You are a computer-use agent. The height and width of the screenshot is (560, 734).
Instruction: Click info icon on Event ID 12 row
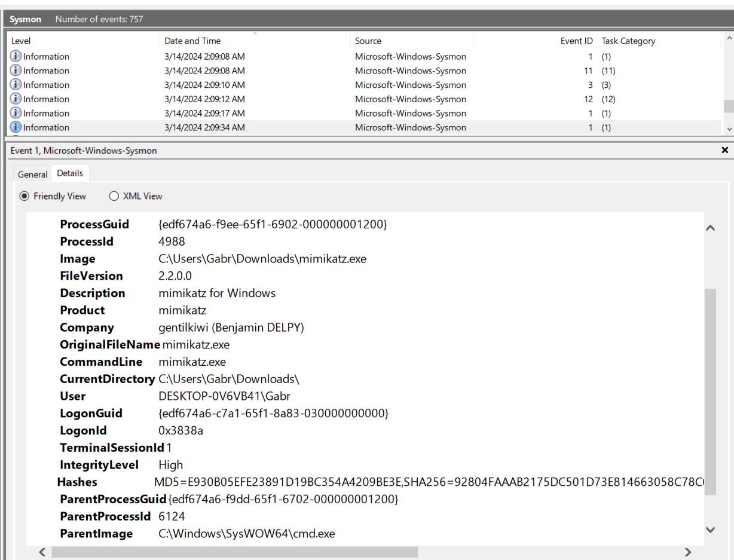pyautogui.click(x=16, y=99)
